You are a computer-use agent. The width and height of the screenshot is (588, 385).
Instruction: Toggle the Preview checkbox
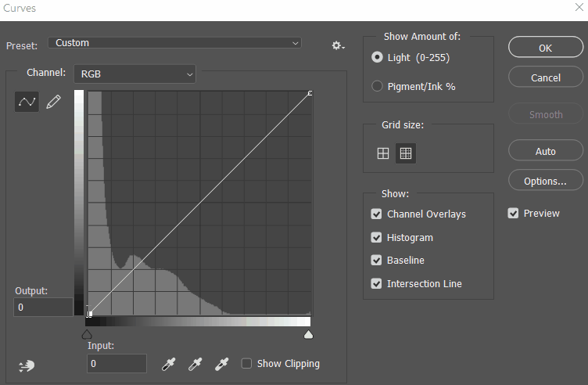coord(513,213)
